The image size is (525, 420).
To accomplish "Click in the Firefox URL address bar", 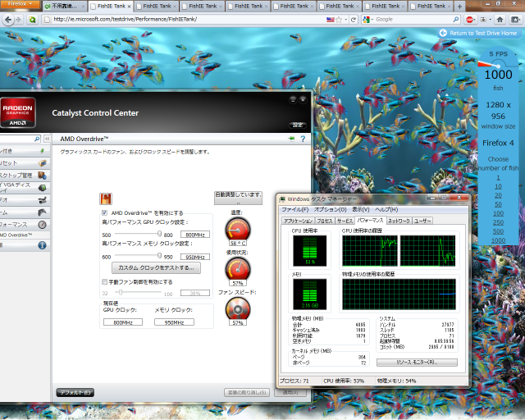I will (x=188, y=20).
